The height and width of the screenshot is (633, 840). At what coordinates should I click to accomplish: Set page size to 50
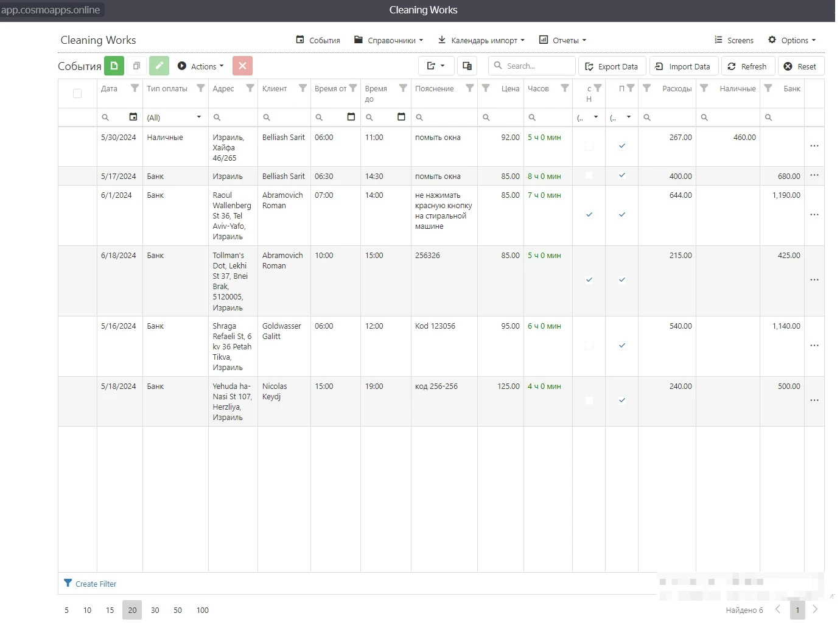point(178,610)
